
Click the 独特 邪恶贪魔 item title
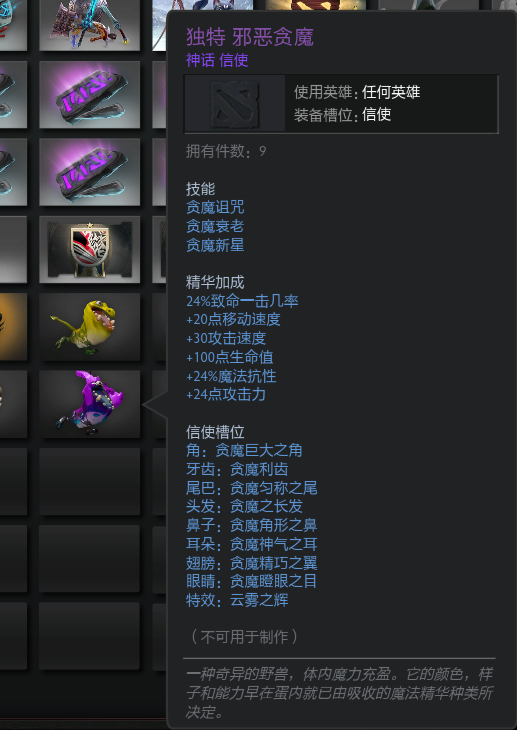pos(250,37)
